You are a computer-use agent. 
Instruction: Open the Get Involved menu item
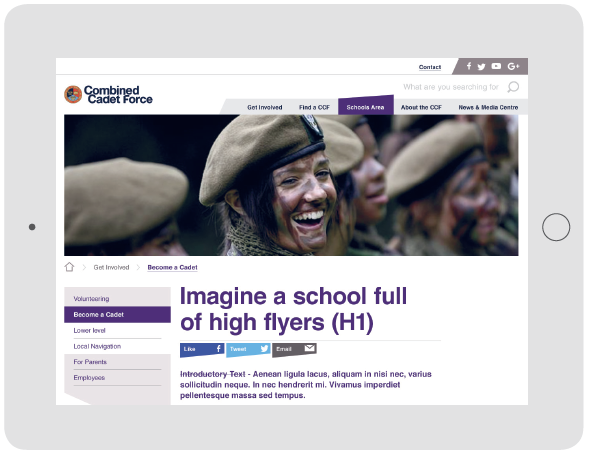click(x=265, y=107)
